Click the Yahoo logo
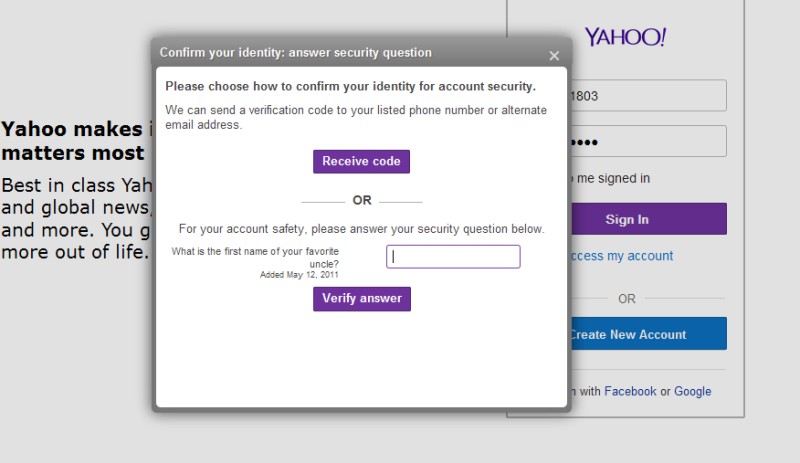 click(625, 37)
